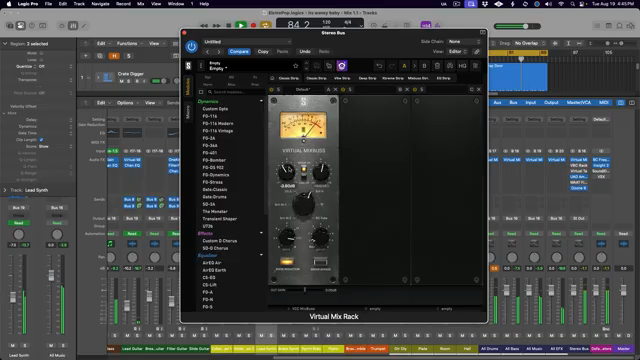
Task: Open the Mixer icon in control bar
Action: 73,26
